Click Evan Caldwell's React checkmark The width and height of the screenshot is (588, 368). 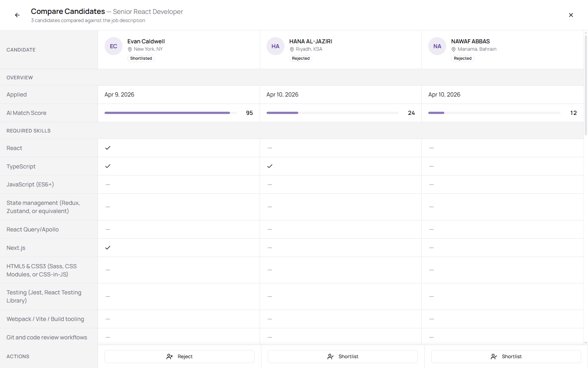pos(108,148)
